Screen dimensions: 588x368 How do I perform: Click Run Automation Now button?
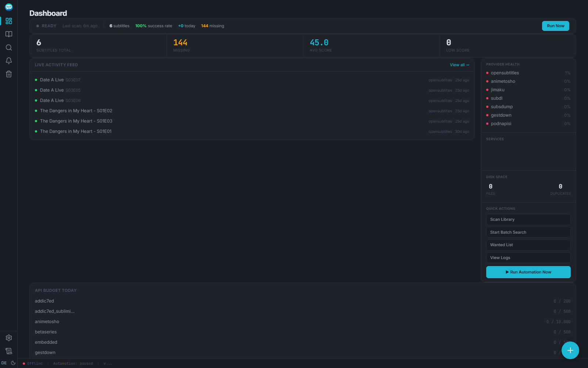[528, 272]
